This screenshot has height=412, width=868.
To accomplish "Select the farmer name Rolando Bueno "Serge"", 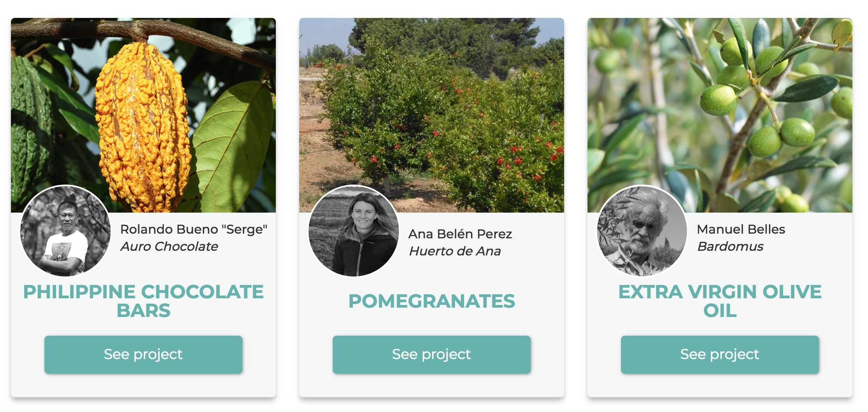I will (x=194, y=229).
